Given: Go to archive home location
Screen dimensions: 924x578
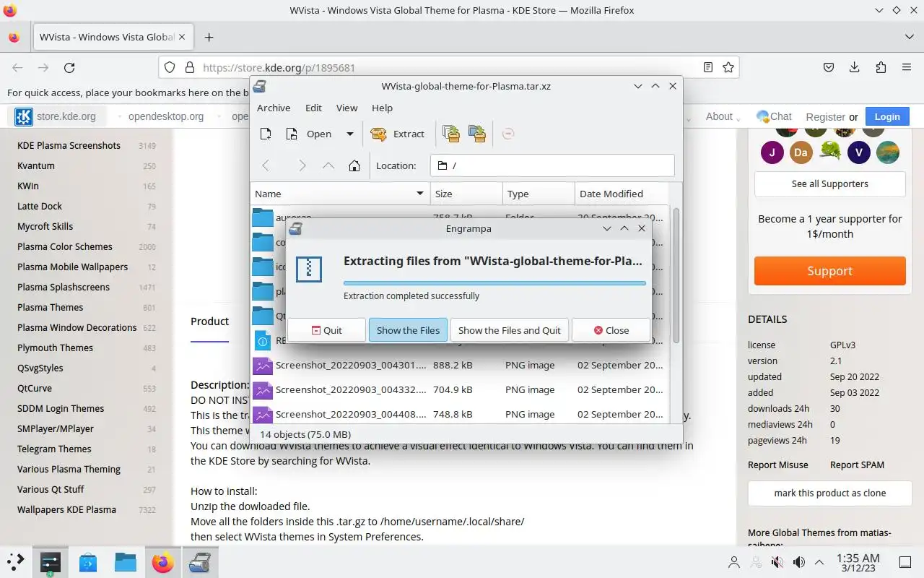Looking at the screenshot, I should coord(354,165).
